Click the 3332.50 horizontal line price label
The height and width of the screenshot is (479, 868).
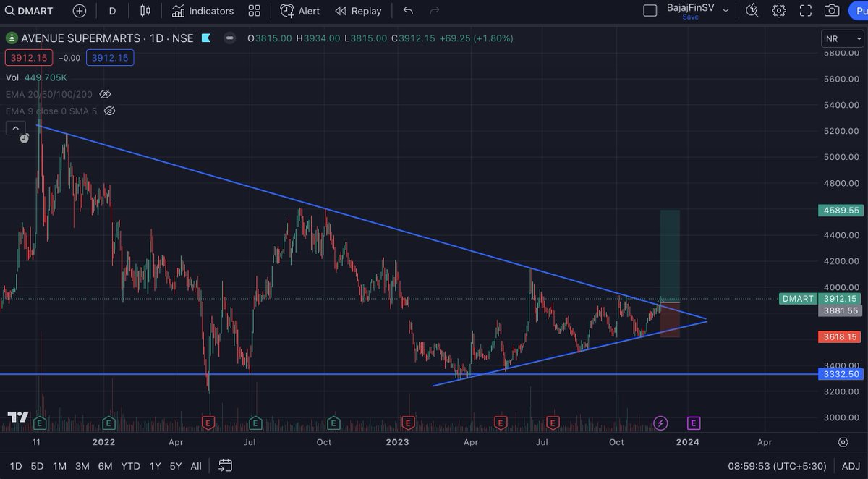coord(840,374)
